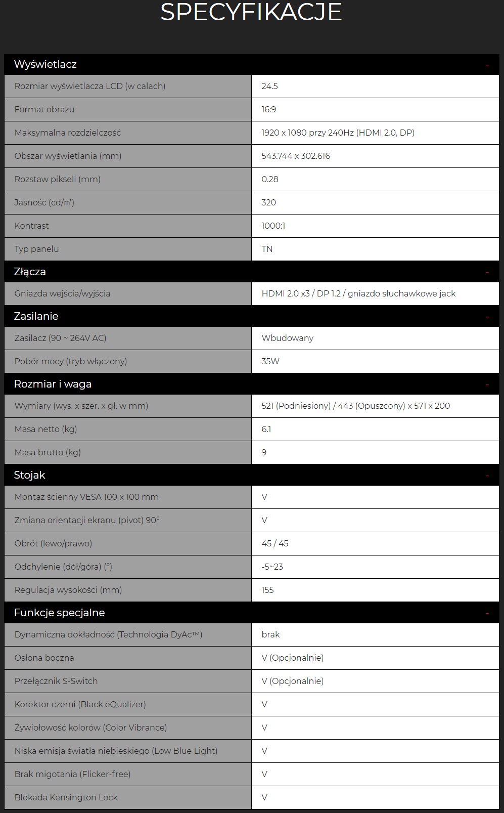Click minus icon on Rozmiar i waga
504x813 pixels.
(x=487, y=385)
